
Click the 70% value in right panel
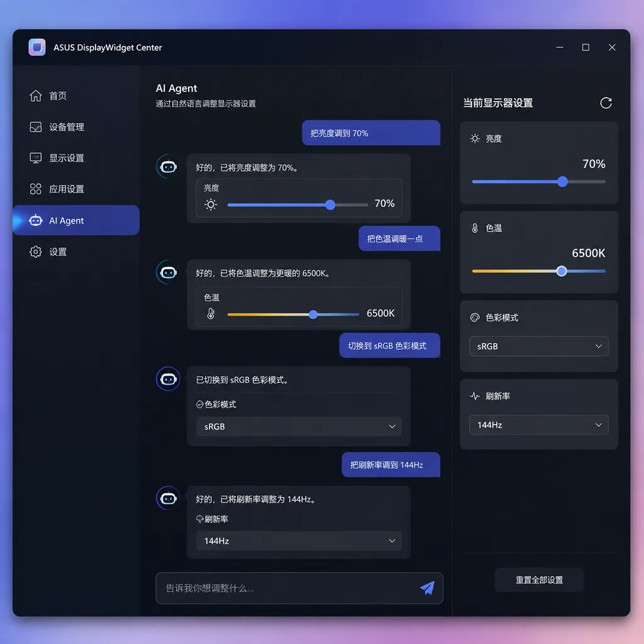pyautogui.click(x=594, y=164)
